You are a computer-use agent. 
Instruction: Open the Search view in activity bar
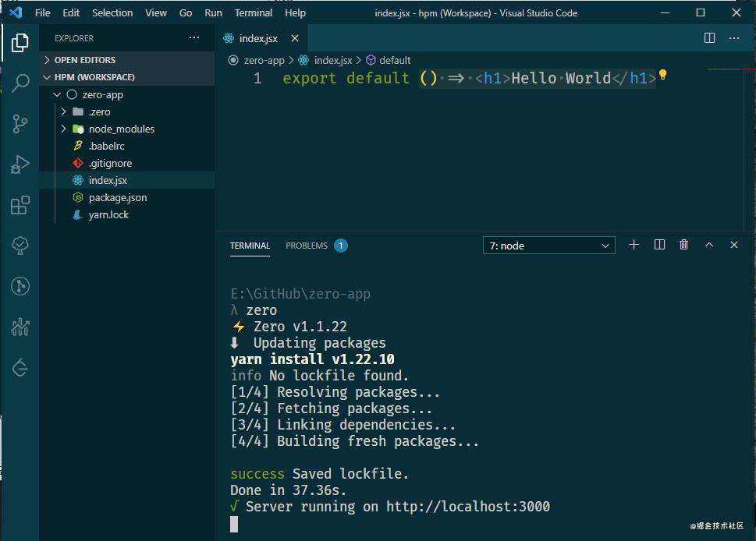click(20, 83)
